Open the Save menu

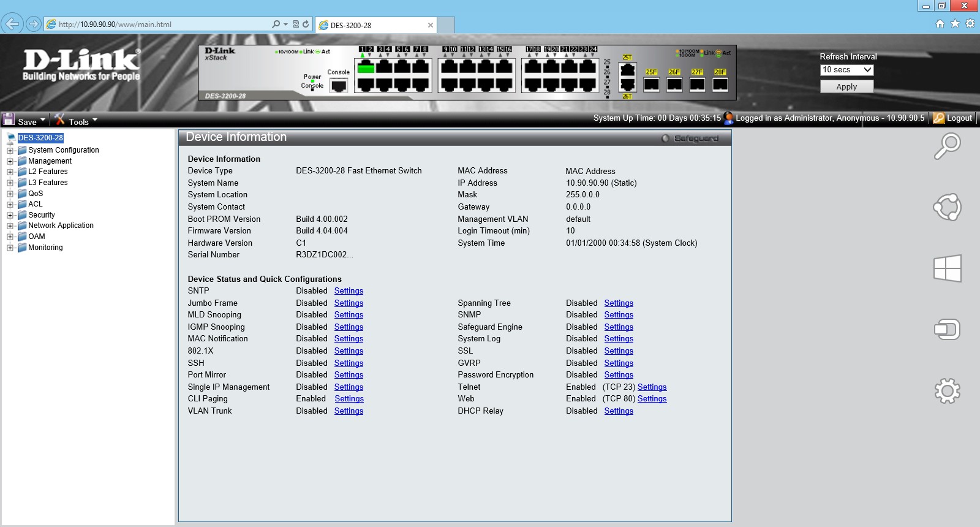(x=32, y=121)
